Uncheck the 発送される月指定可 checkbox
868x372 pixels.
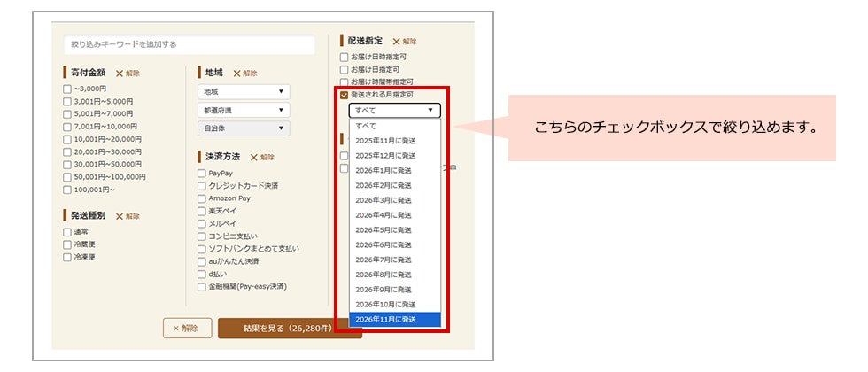click(345, 96)
